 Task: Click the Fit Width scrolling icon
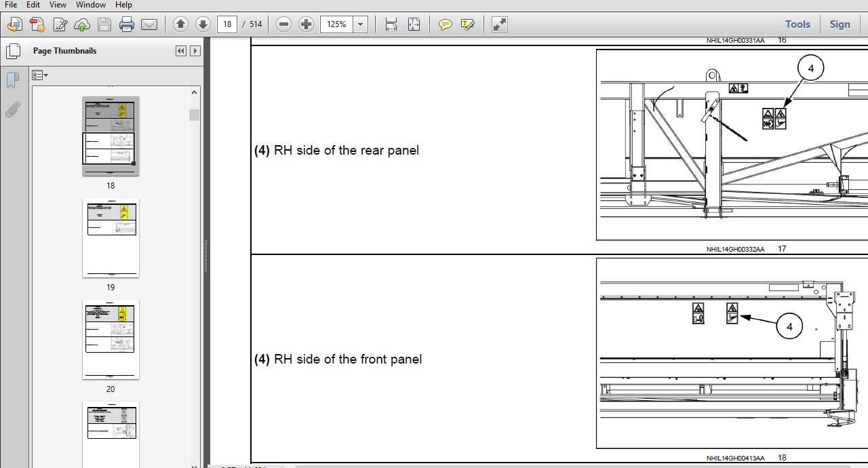[391, 25]
